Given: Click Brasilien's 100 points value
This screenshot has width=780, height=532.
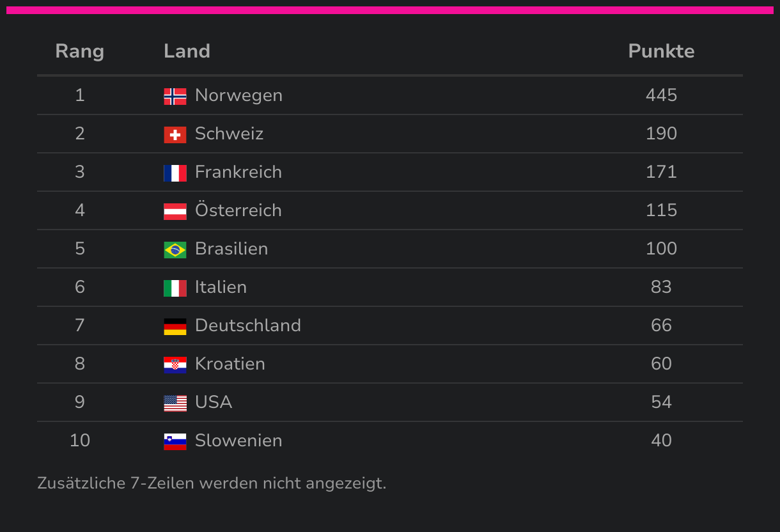Looking at the screenshot, I should pyautogui.click(x=661, y=249).
